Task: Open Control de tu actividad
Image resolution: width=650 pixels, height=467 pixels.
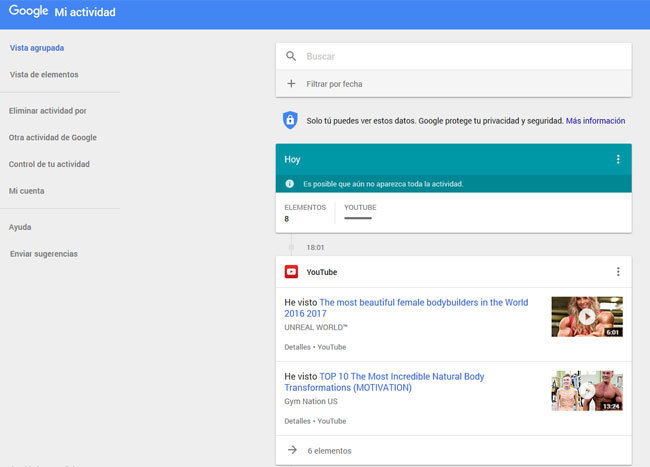Action: click(50, 164)
